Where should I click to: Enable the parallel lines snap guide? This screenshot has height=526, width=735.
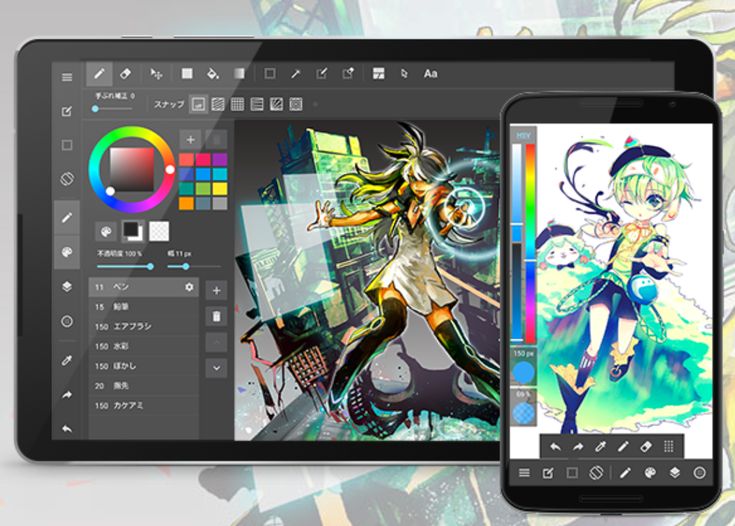218,104
